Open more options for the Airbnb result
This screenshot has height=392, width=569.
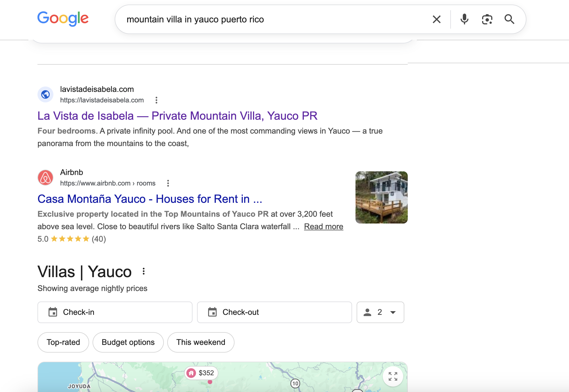point(168,183)
